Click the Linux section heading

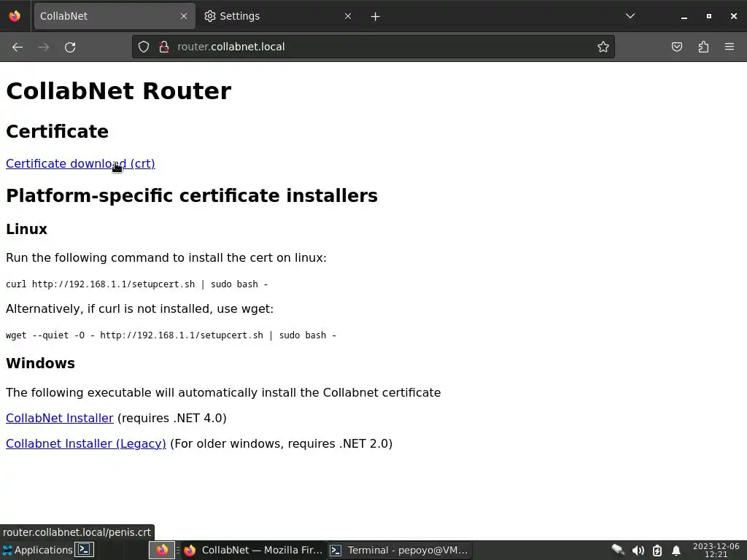pyautogui.click(x=27, y=229)
